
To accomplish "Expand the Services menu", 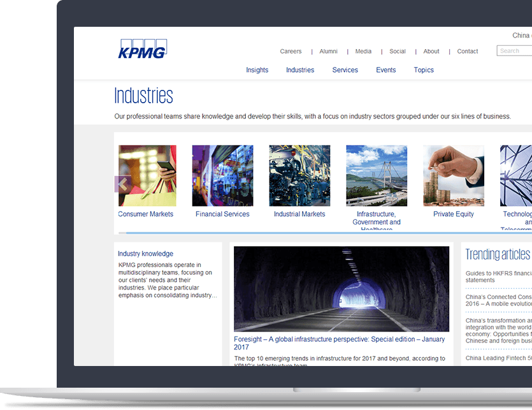I will tap(345, 70).
